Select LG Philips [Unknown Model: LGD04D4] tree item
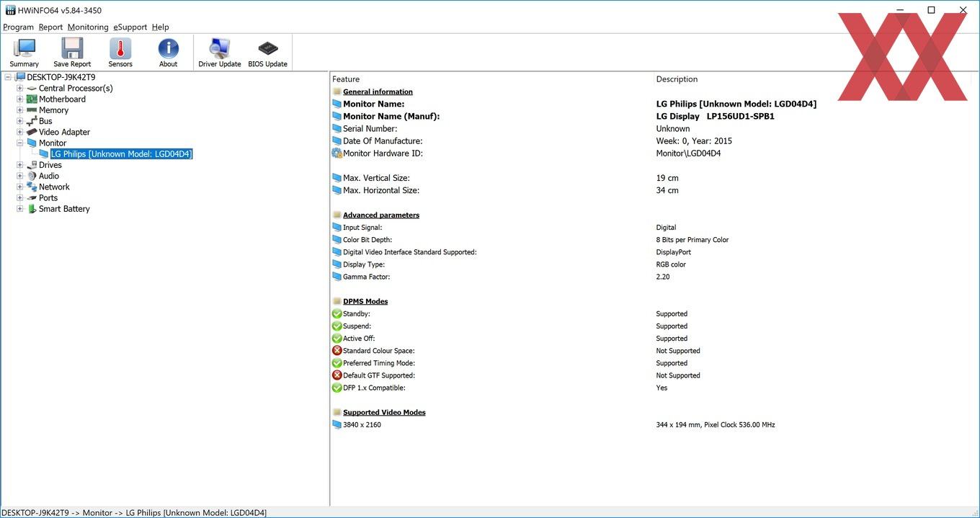 [x=121, y=154]
